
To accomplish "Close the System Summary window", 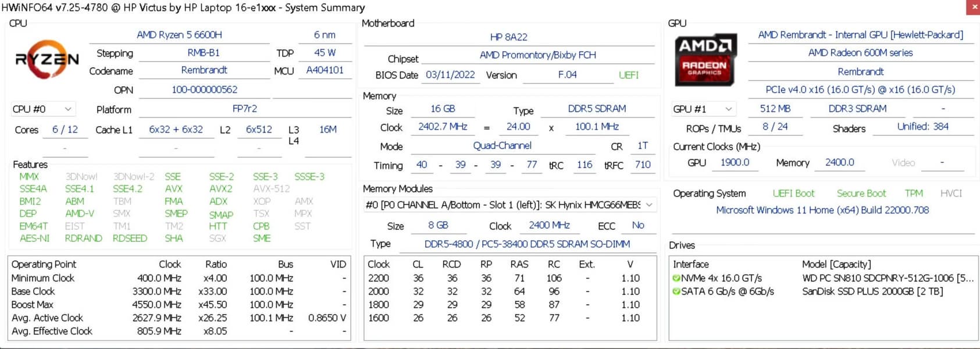I will click(973, 7).
